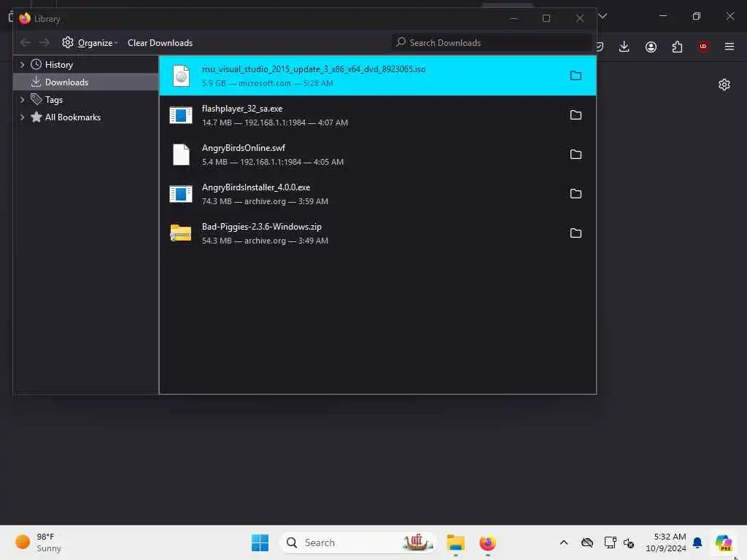747x560 pixels.
Task: Click the muted volume tray icon
Action: coord(629,542)
